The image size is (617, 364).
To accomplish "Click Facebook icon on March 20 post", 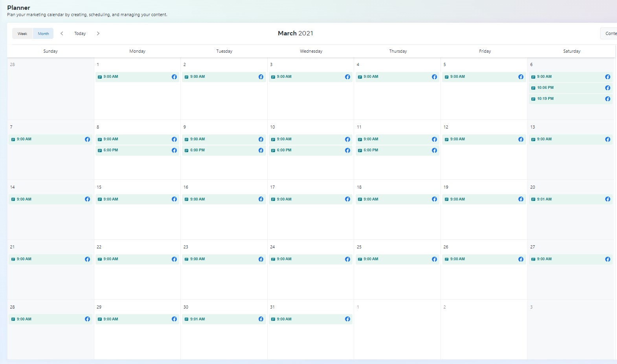I will (x=608, y=199).
